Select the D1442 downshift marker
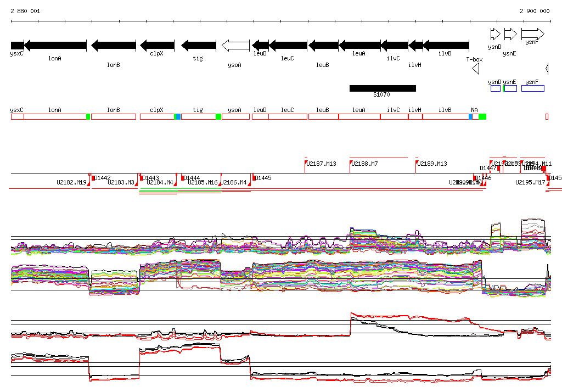 pos(93,178)
